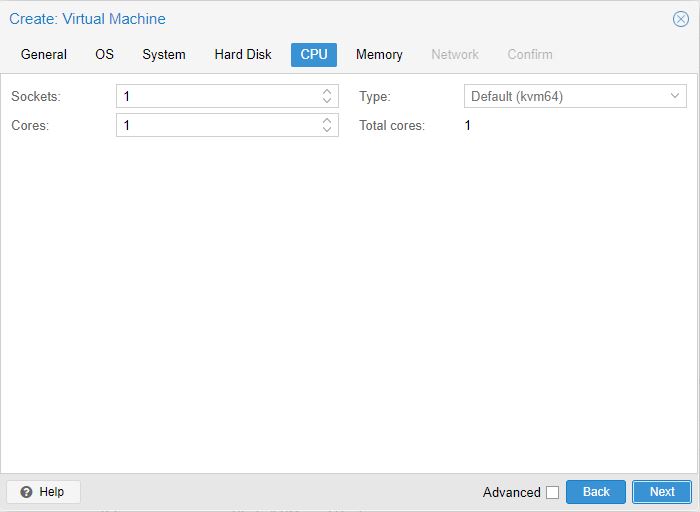Enable the Advanced checkbox
The width and height of the screenshot is (700, 512).
[552, 492]
